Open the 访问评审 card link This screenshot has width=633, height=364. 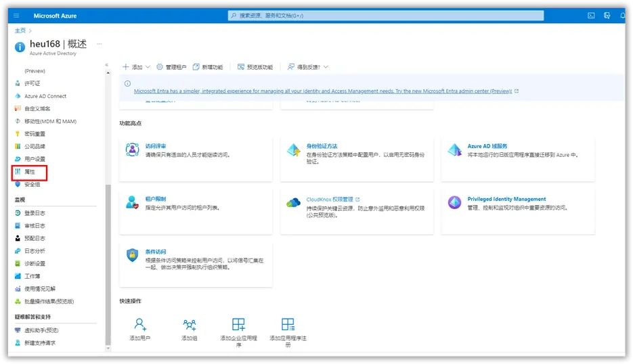pyautogui.click(x=156, y=146)
